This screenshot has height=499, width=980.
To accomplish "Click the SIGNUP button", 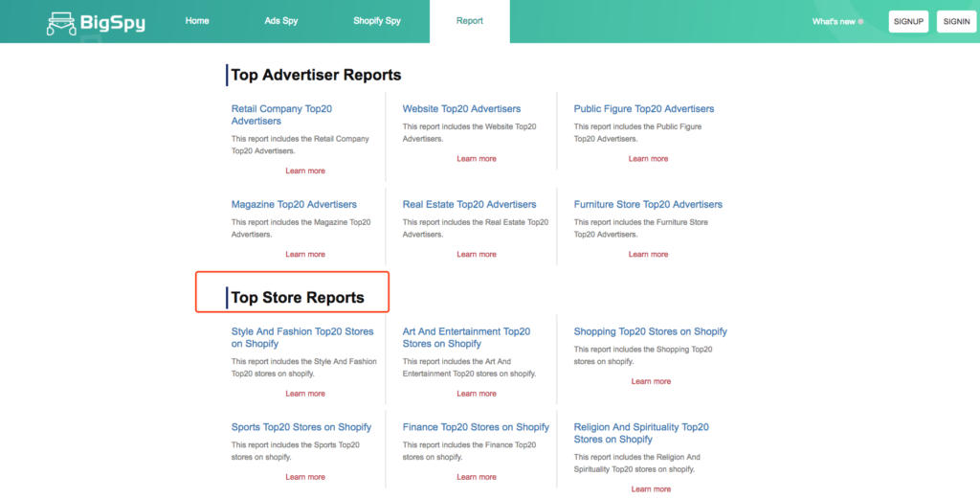I will pos(909,21).
